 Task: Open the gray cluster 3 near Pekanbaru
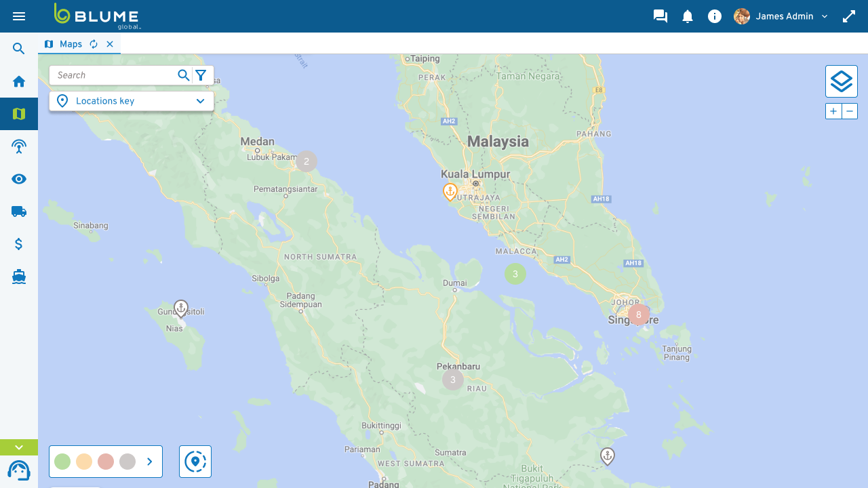[x=453, y=380]
